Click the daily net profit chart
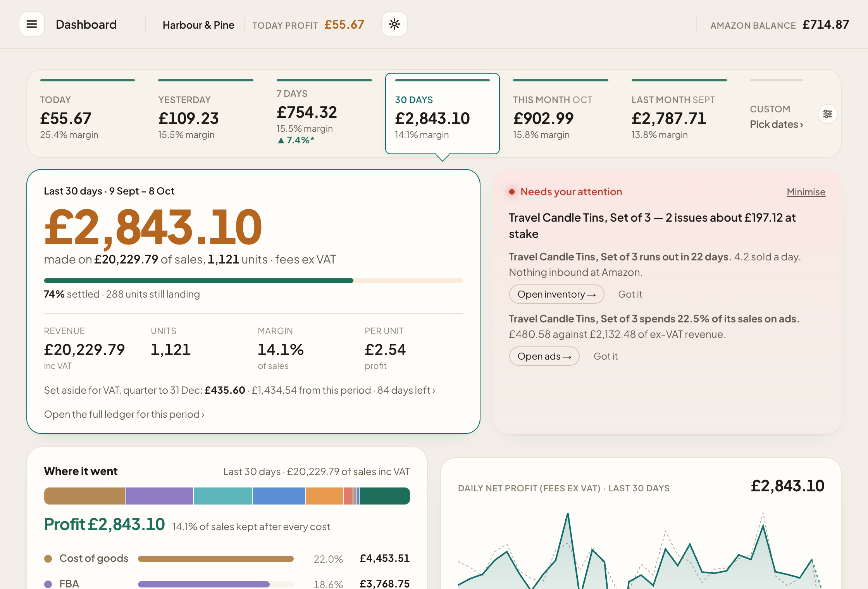 click(641, 550)
